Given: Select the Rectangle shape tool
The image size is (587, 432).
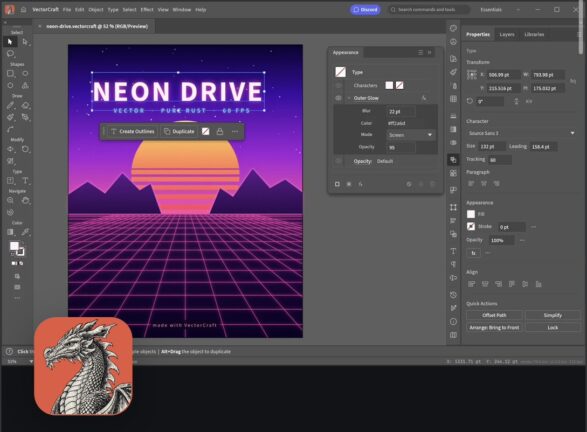Looking at the screenshot, I should click(x=10, y=73).
